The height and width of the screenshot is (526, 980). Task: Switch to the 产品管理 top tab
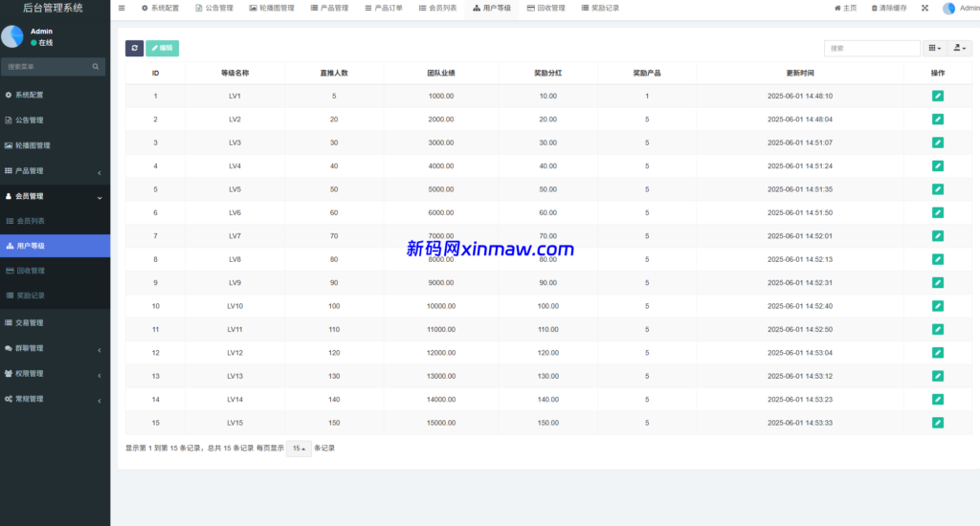pyautogui.click(x=329, y=8)
